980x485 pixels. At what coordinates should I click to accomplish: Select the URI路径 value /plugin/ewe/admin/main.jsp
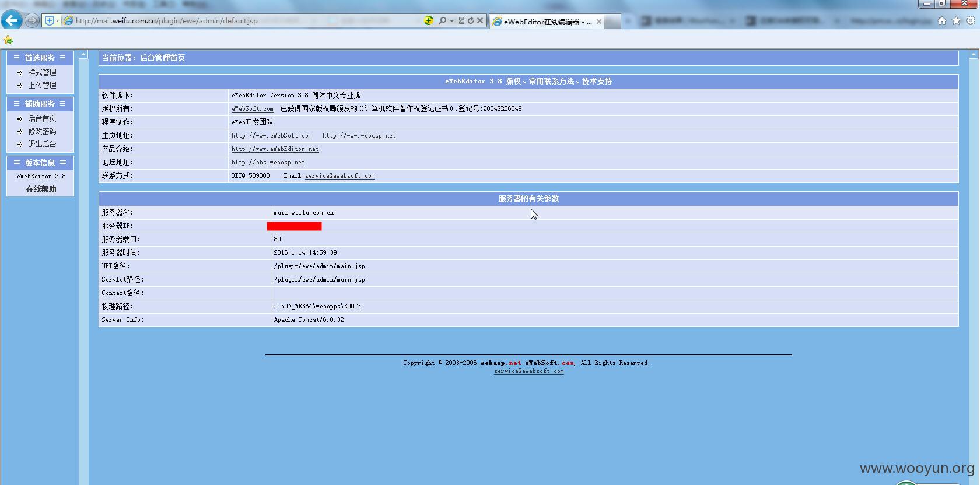point(319,266)
